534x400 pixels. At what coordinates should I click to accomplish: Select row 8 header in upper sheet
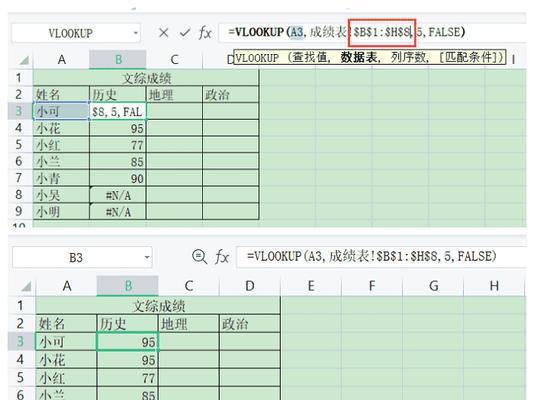(x=20, y=195)
